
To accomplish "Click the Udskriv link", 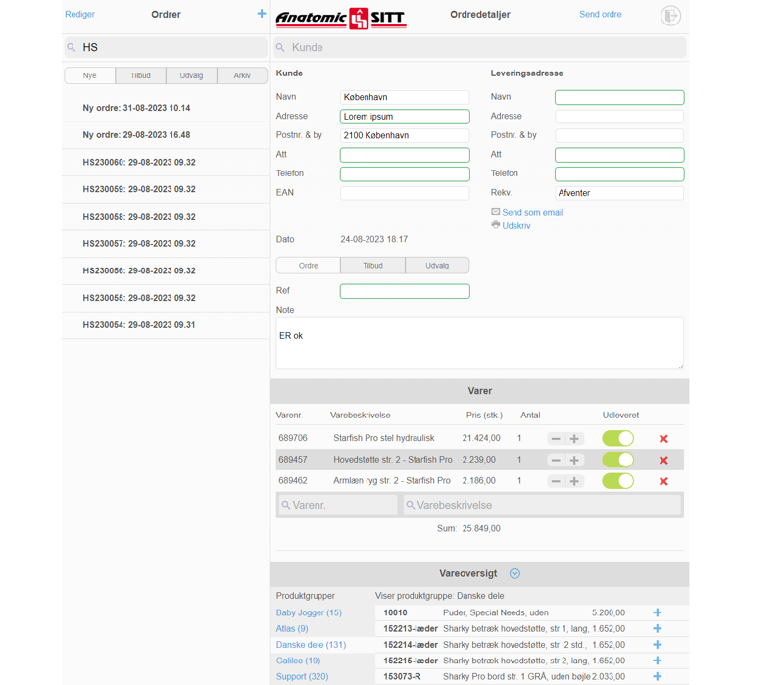I will (516, 226).
